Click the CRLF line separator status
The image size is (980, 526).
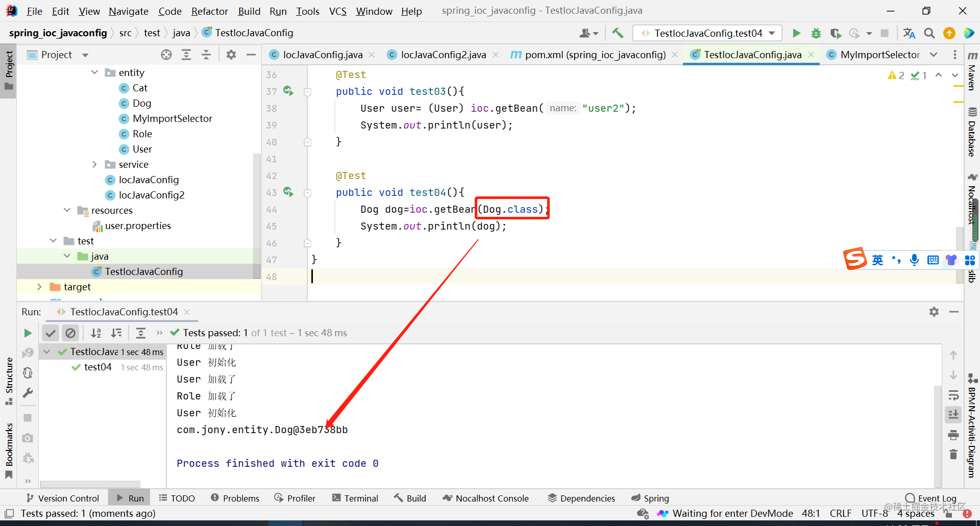(x=840, y=513)
